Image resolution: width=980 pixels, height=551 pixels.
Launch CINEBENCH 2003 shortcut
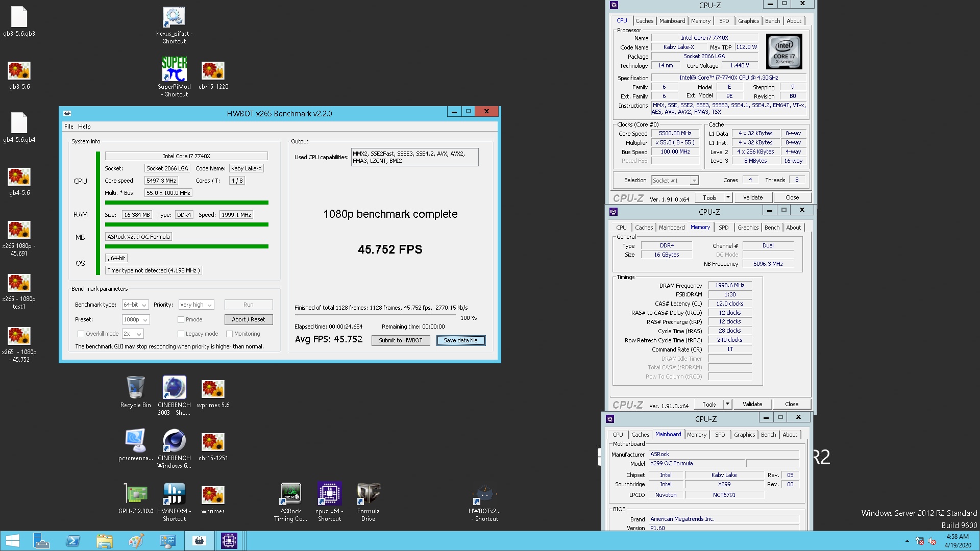click(174, 395)
